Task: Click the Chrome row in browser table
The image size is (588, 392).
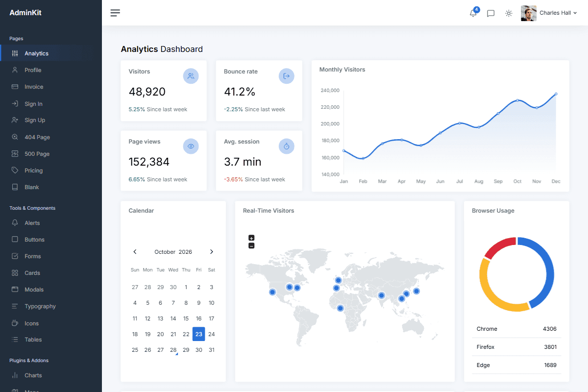Action: 516,329
